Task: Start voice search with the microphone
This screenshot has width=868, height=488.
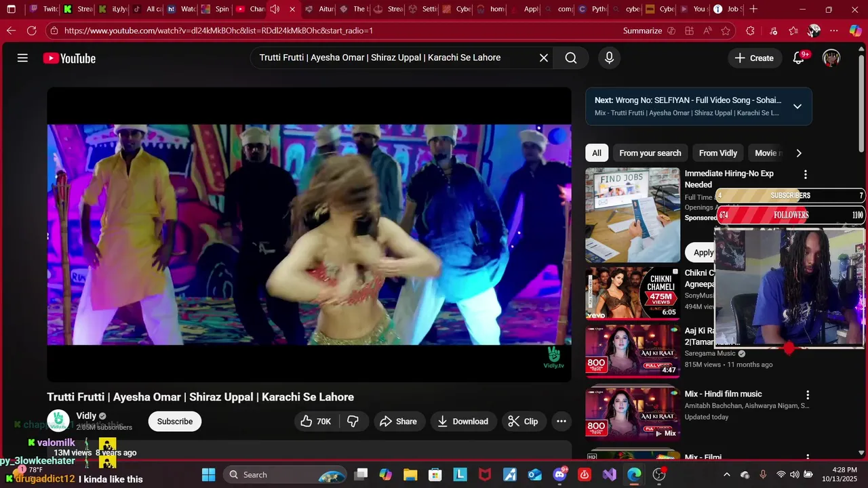Action: 609,58
